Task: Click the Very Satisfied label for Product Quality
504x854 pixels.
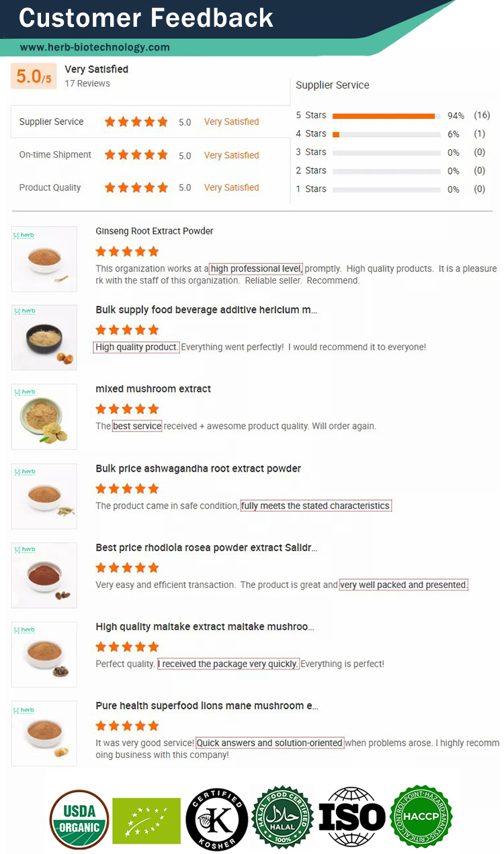Action: (231, 187)
